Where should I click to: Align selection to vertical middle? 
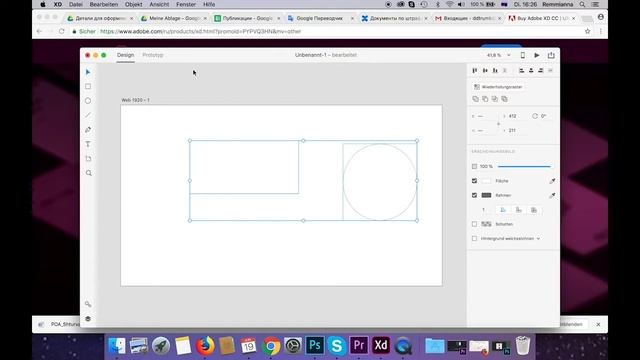[485, 71]
